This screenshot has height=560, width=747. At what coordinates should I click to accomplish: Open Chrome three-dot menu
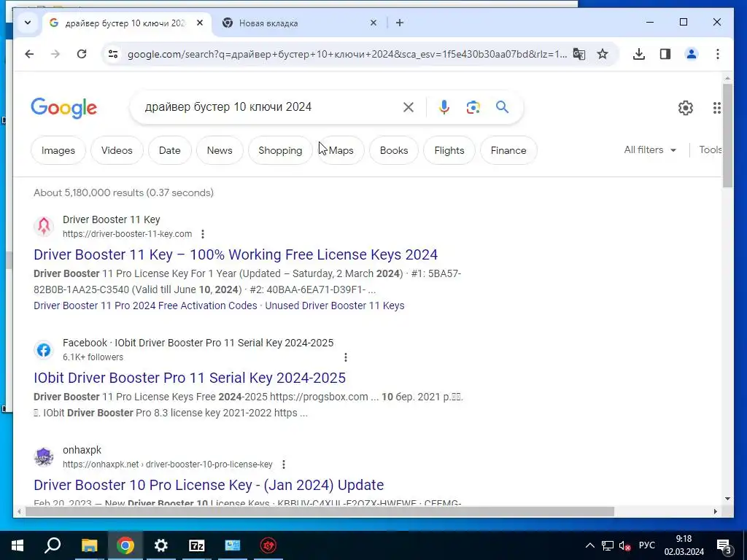click(718, 54)
